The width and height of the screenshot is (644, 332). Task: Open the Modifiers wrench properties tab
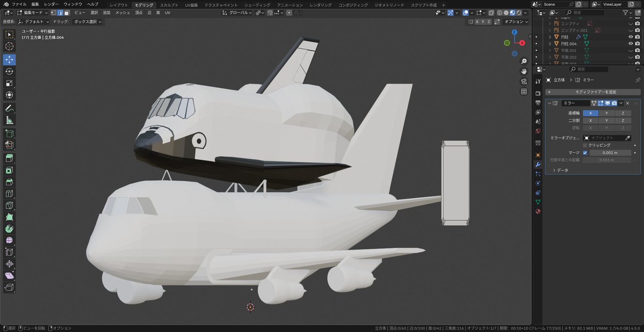pos(538,164)
